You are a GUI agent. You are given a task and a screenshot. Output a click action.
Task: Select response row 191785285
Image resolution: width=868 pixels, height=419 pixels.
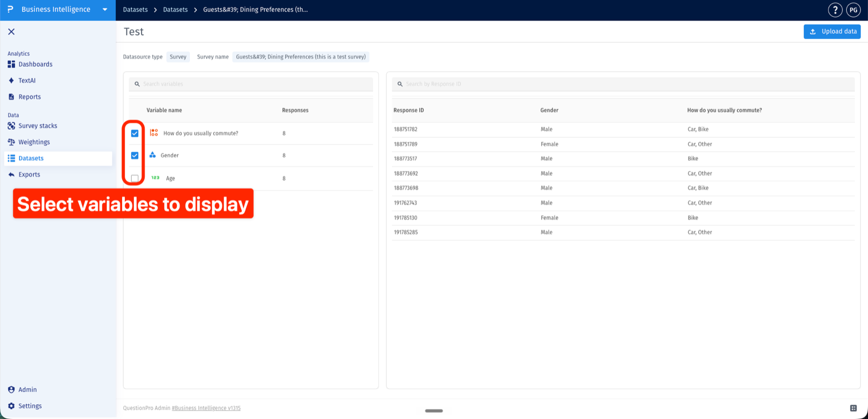pyautogui.click(x=623, y=232)
